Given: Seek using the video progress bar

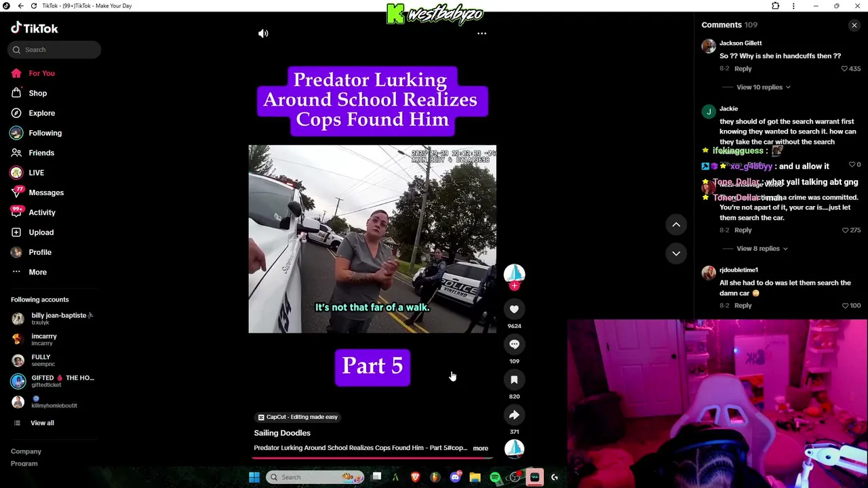Looking at the screenshot, I should [x=372, y=457].
